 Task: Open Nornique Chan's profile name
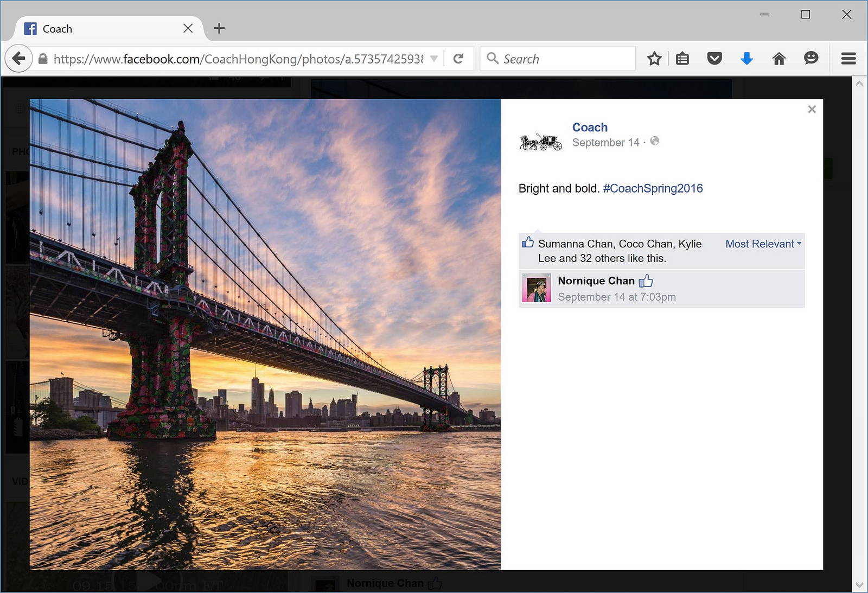click(x=596, y=281)
